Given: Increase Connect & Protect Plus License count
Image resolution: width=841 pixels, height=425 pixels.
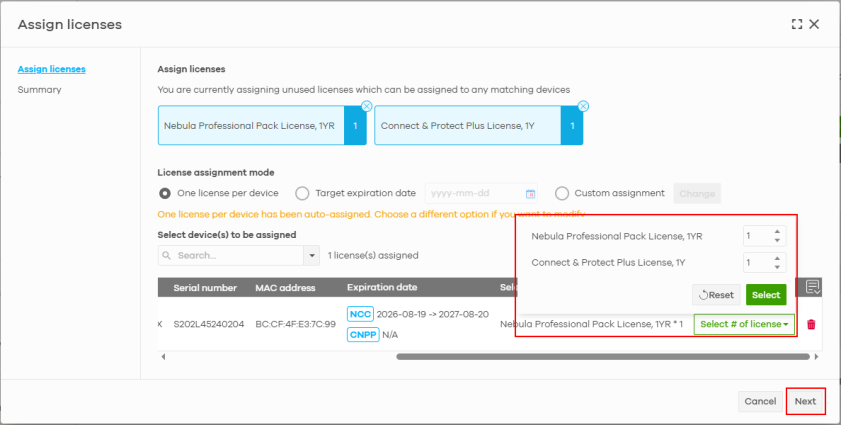Looking at the screenshot, I should tap(777, 258).
